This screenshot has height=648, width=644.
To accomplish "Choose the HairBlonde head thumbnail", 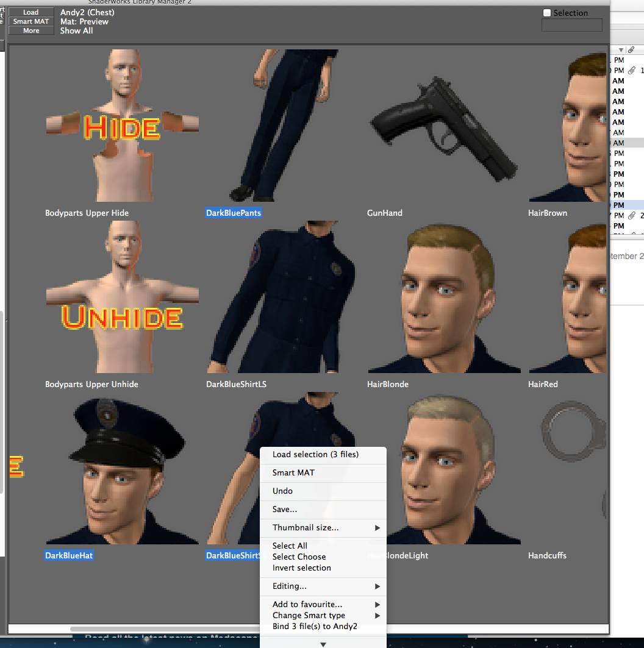I will [444, 297].
